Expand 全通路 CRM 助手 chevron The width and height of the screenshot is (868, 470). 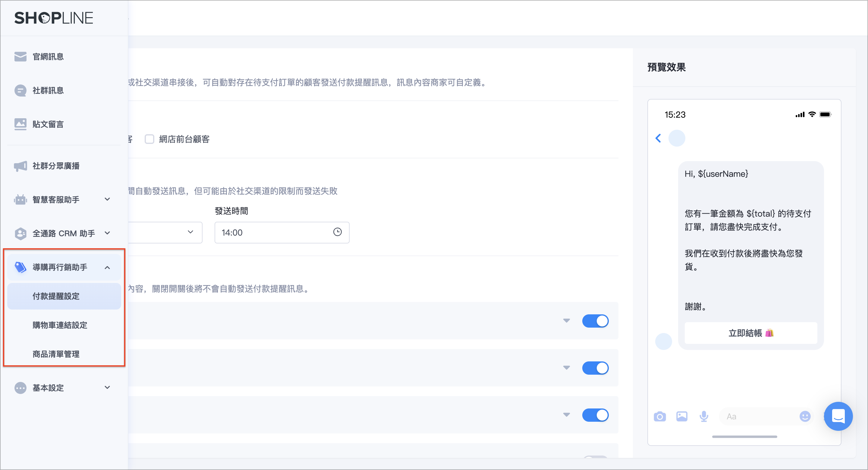(x=107, y=233)
